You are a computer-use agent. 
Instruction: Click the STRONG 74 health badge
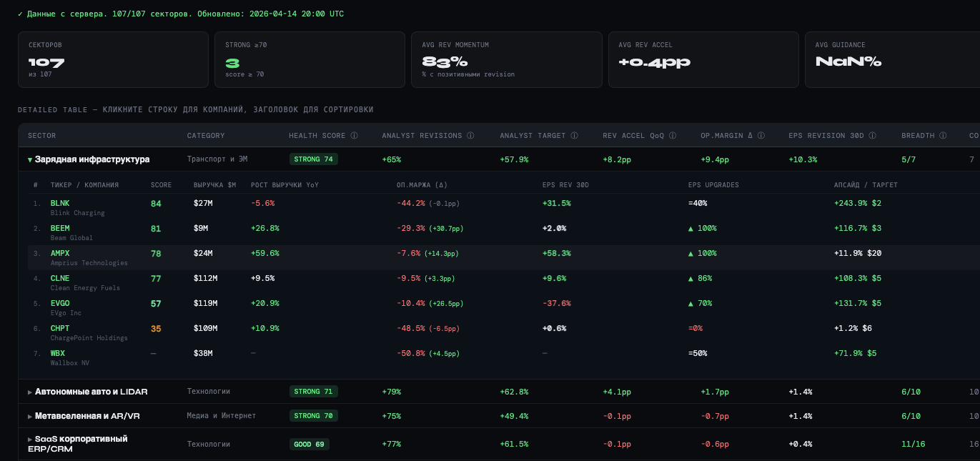pyautogui.click(x=314, y=159)
